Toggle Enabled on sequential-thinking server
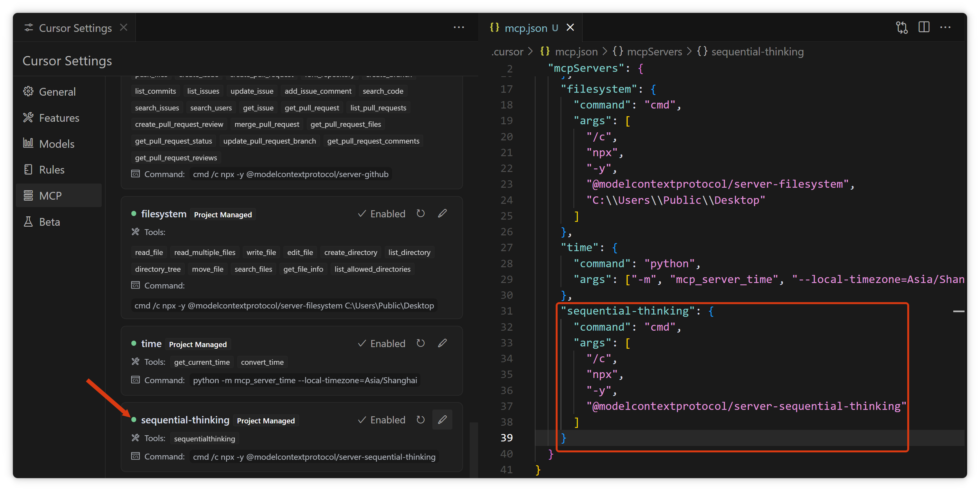The width and height of the screenshot is (980, 491). (x=382, y=420)
